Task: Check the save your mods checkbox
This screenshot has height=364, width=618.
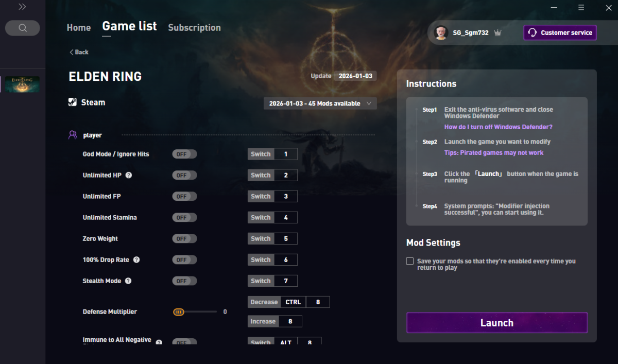Action: (410, 262)
